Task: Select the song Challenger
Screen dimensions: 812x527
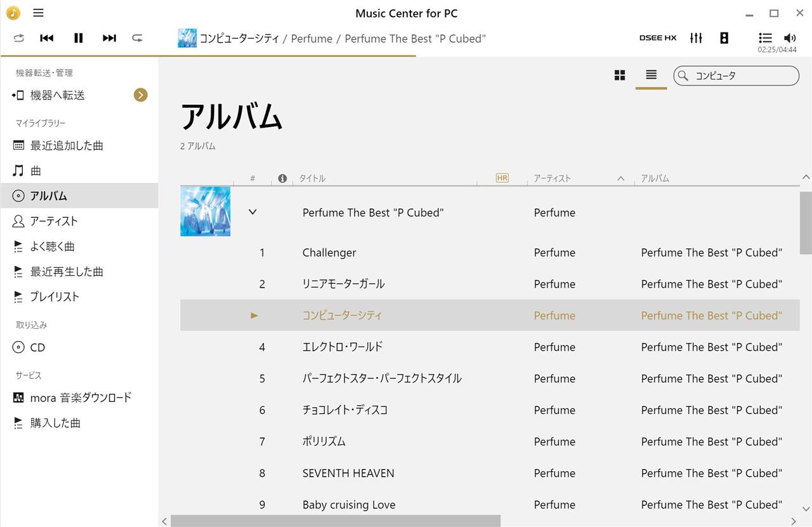Action: click(329, 253)
